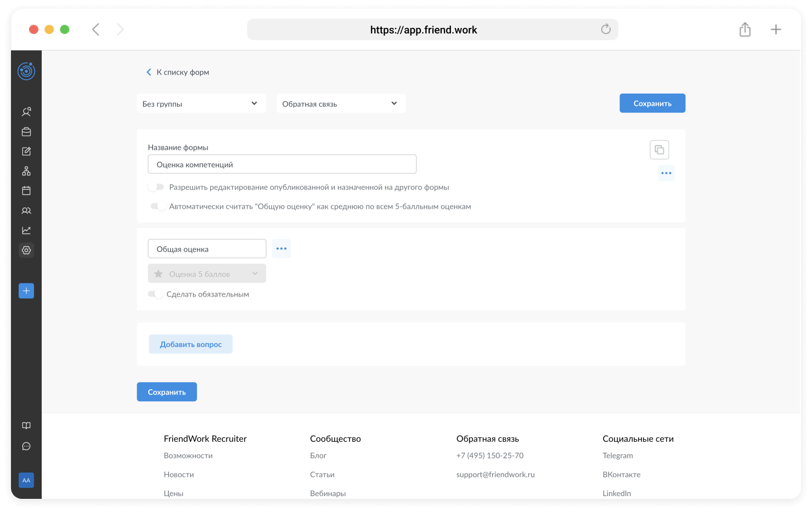The height and width of the screenshot is (512, 812).
Task: Open the Новости footer link
Action: tap(179, 475)
